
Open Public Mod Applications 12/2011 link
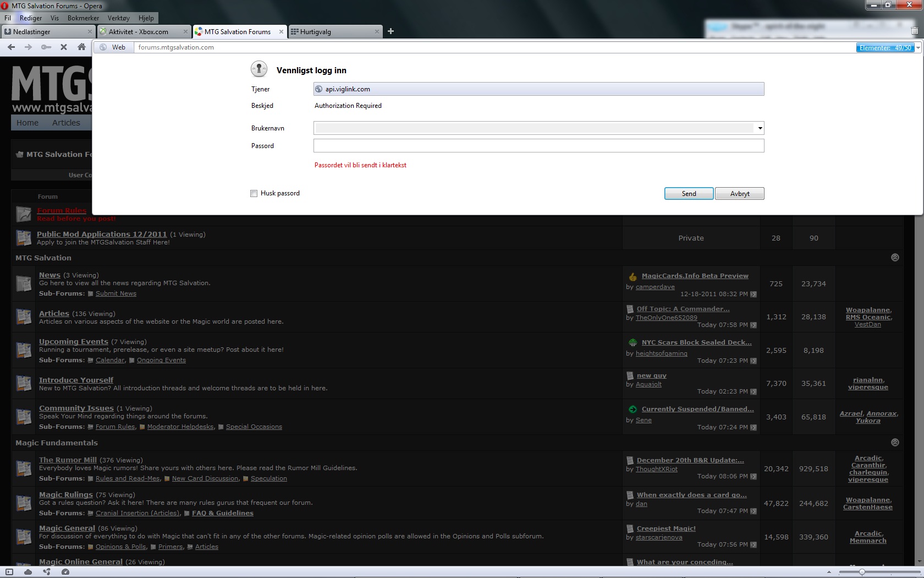(102, 235)
